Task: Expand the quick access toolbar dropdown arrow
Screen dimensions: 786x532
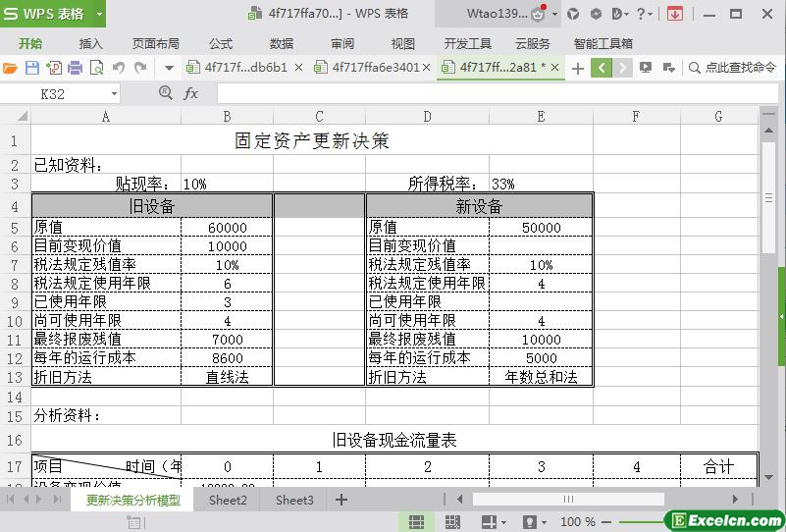Action: pos(169,68)
